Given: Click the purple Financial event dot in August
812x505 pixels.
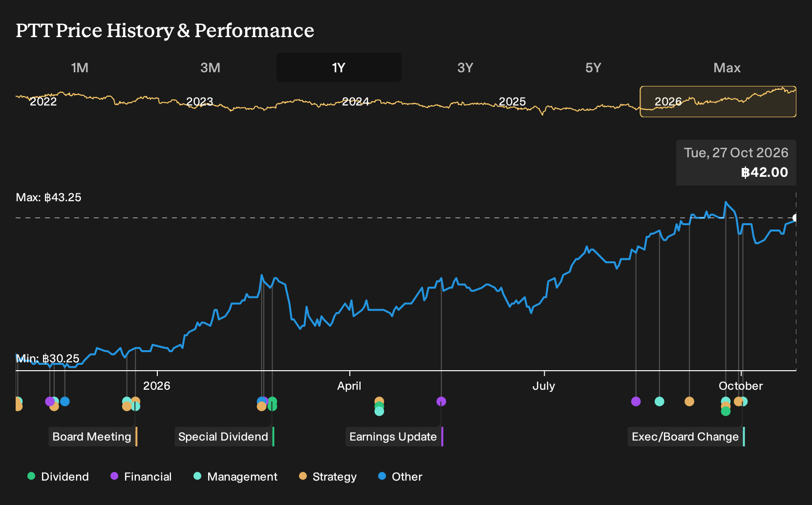Looking at the screenshot, I should (636, 401).
